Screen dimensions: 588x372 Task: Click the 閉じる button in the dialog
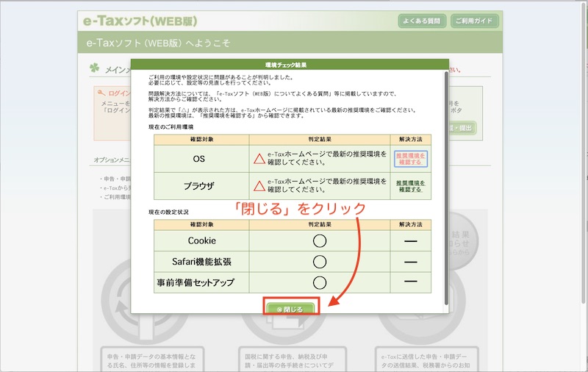(290, 309)
